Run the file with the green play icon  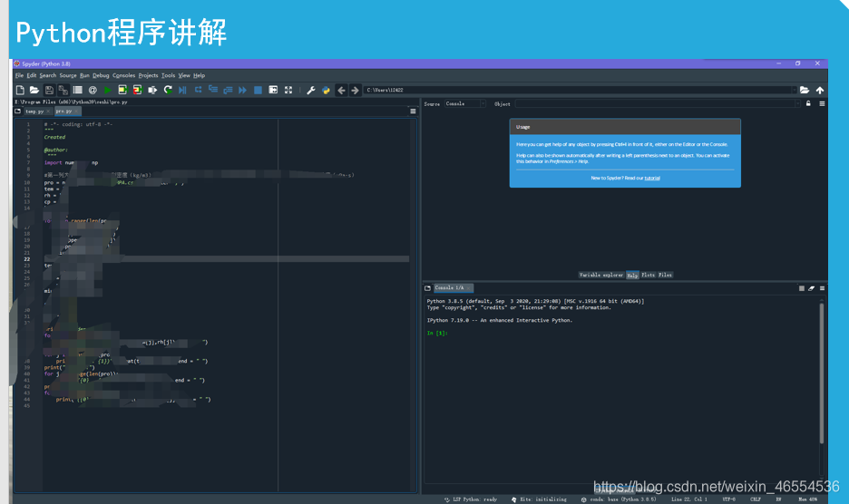[x=107, y=91]
